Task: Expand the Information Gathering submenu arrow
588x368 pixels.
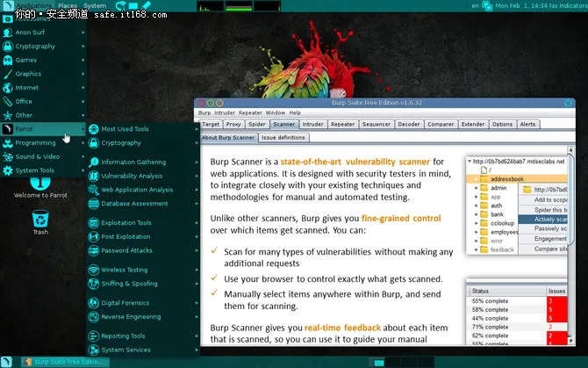Action: click(196, 162)
